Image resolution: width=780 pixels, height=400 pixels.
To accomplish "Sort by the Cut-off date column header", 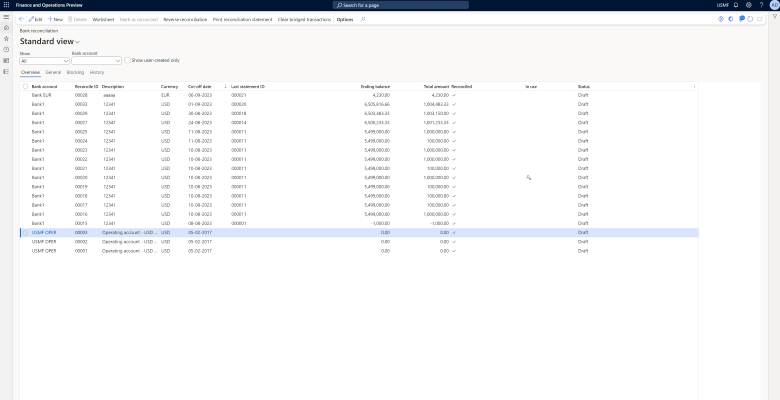I will tap(199, 87).
